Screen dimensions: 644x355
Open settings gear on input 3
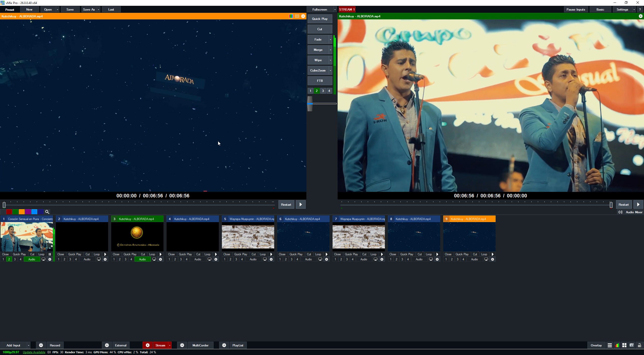[160, 259]
